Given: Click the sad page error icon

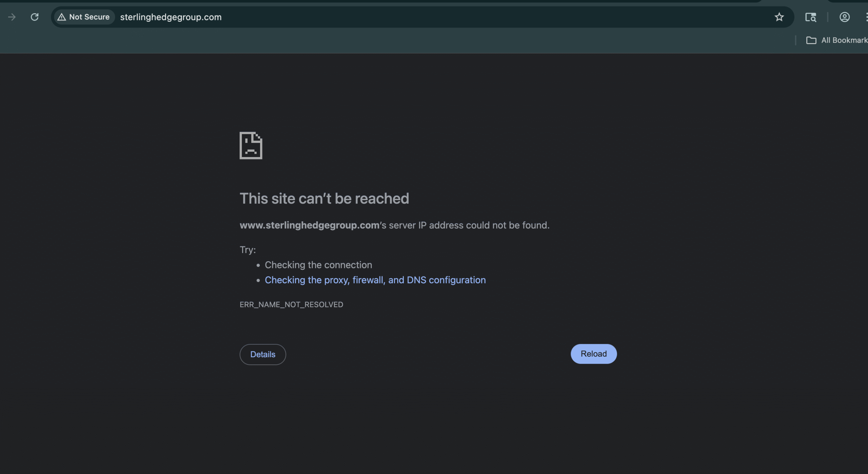Looking at the screenshot, I should coord(251,146).
